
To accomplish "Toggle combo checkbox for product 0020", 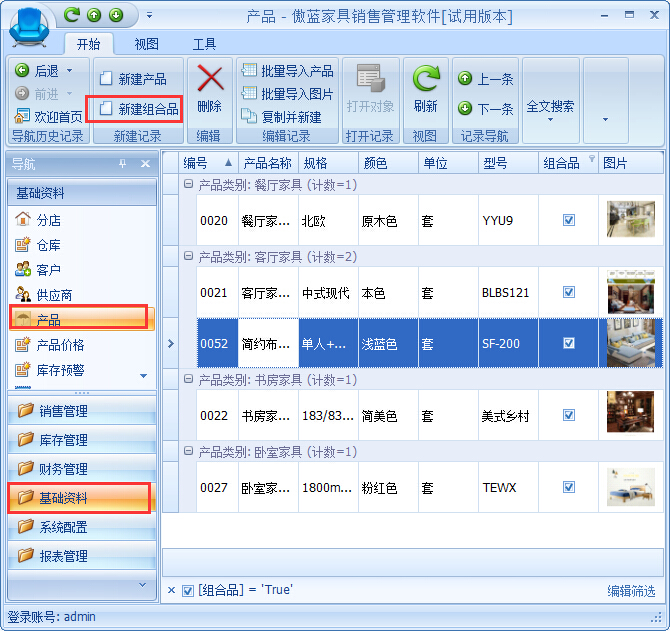I will tap(569, 220).
